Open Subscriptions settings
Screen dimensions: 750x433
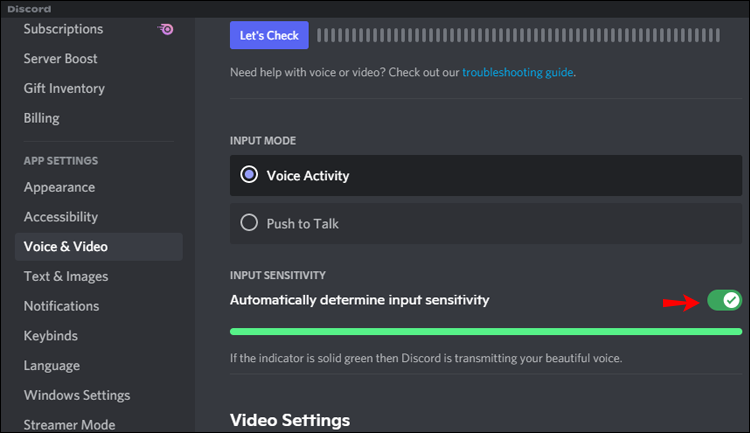click(63, 29)
